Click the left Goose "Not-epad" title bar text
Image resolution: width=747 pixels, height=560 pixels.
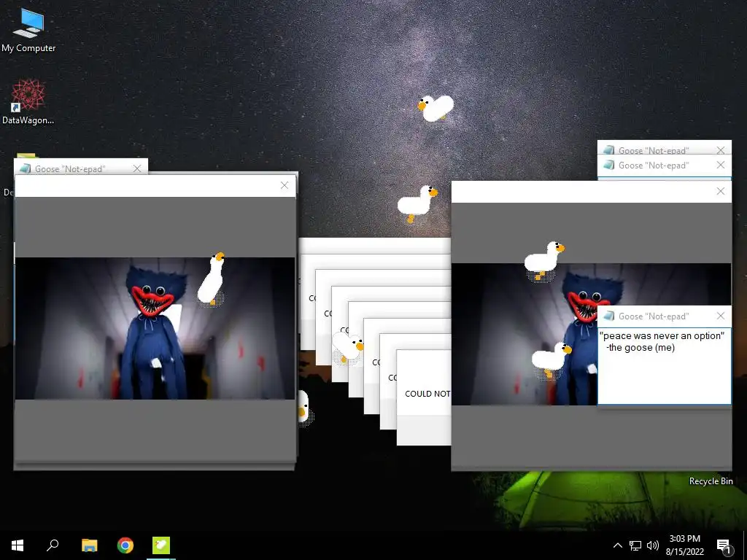[70, 169]
